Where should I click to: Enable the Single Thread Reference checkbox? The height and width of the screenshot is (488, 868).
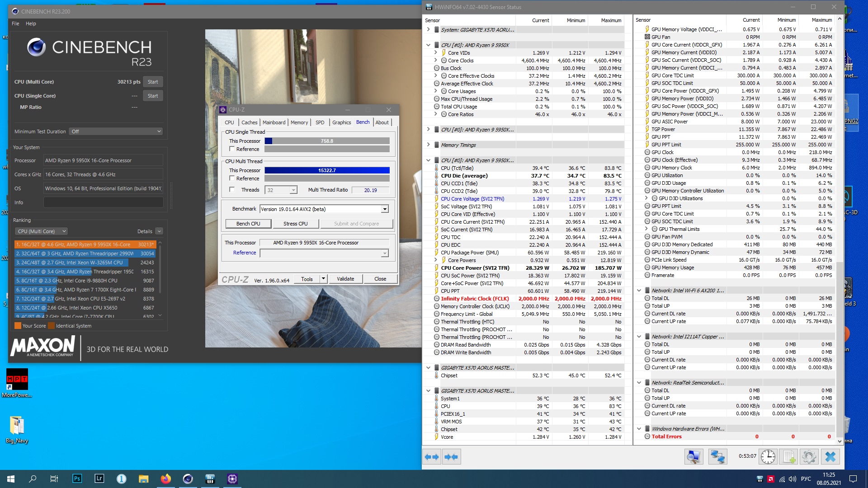coord(232,149)
